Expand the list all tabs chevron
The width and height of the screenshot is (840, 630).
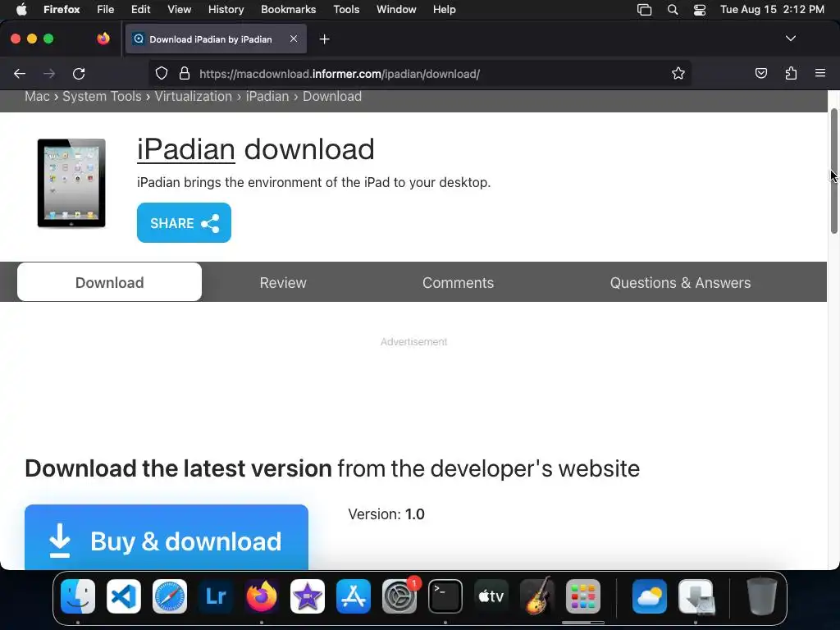tap(790, 39)
